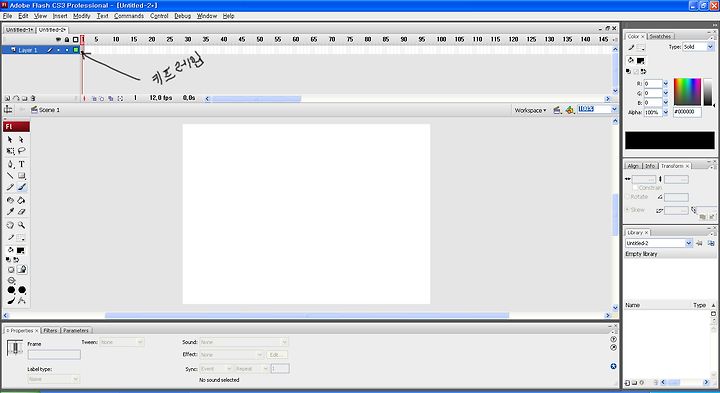Select the Skew radio button
The width and height of the screenshot is (720, 393).
628,210
